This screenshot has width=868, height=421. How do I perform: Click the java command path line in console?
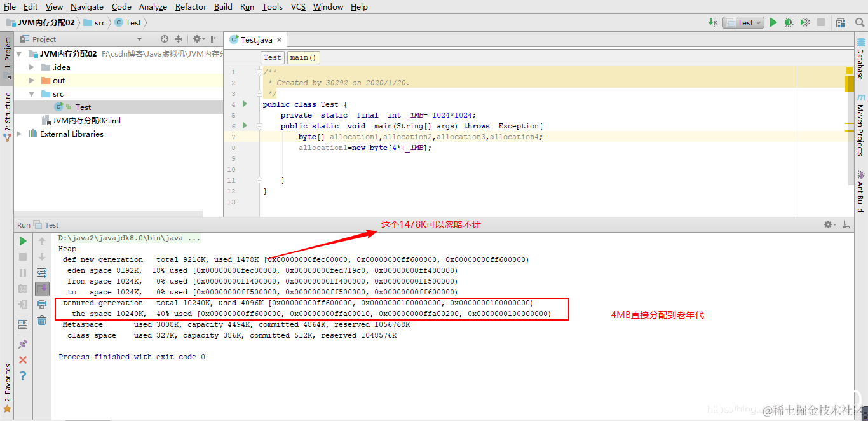coord(130,238)
